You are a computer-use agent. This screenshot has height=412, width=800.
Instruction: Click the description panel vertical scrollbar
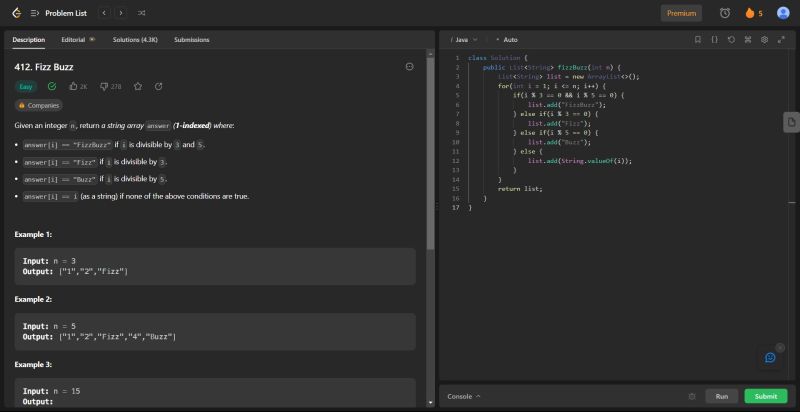(431, 150)
